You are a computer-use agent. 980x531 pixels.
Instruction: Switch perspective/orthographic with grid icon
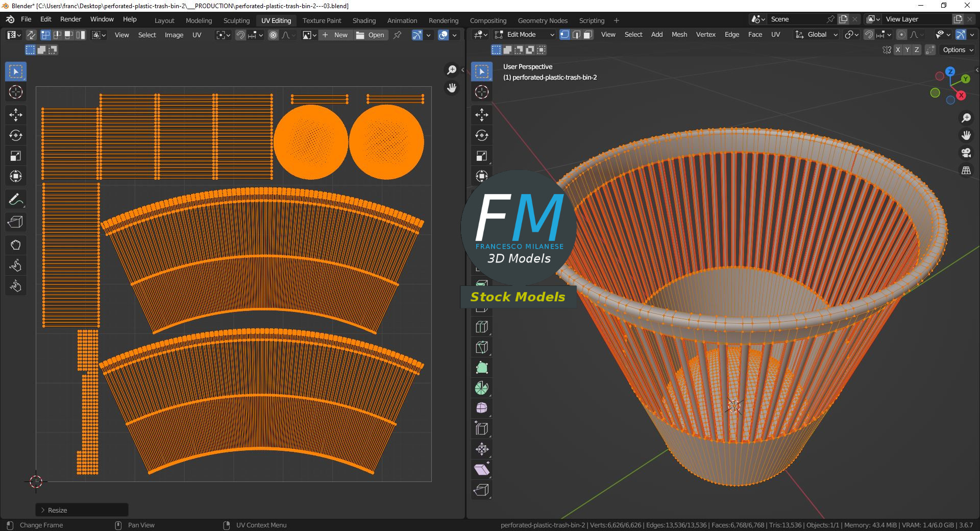pyautogui.click(x=966, y=171)
